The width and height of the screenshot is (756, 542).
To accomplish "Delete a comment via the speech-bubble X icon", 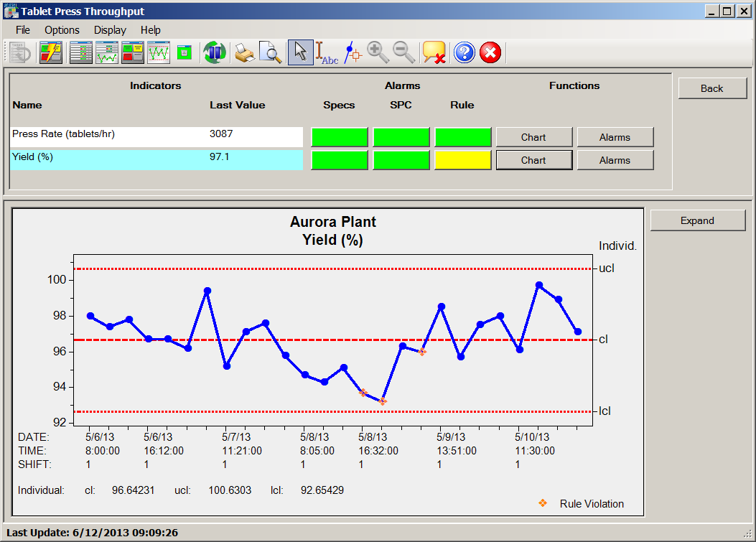I will [x=433, y=52].
